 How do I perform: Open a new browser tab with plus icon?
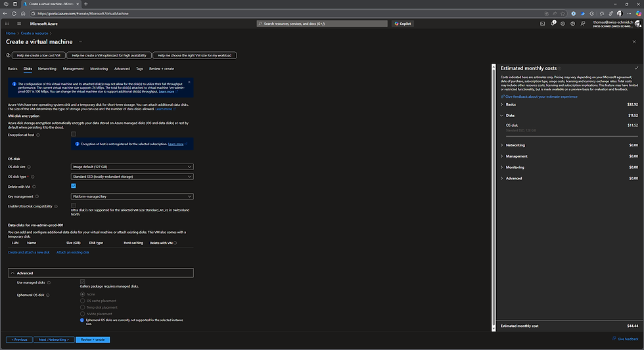[x=86, y=4]
